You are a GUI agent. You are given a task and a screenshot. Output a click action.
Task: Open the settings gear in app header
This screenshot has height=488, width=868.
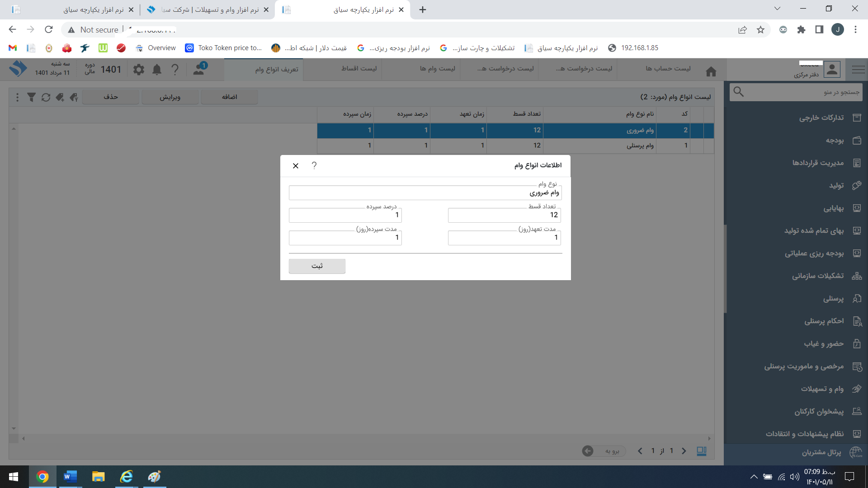click(x=139, y=70)
